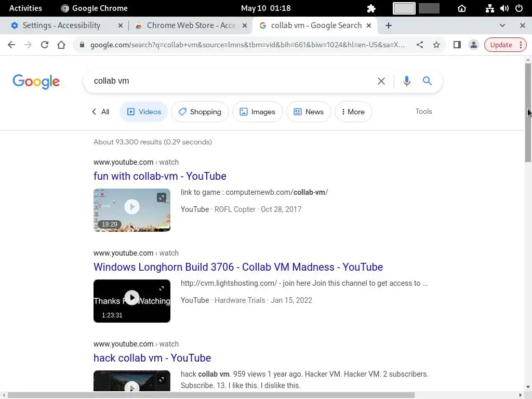Click into the collab vm search field

[231, 81]
